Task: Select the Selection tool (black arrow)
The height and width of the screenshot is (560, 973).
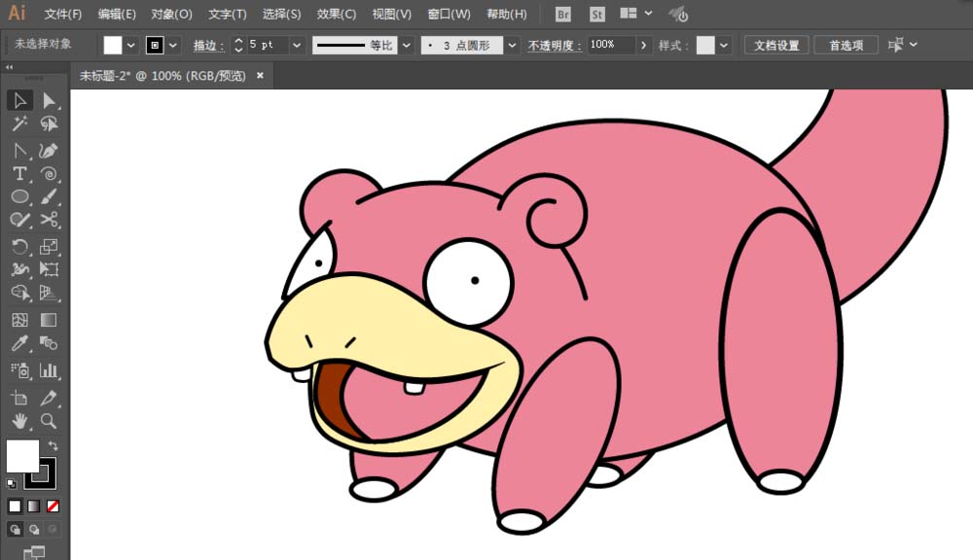Action: tap(19, 100)
